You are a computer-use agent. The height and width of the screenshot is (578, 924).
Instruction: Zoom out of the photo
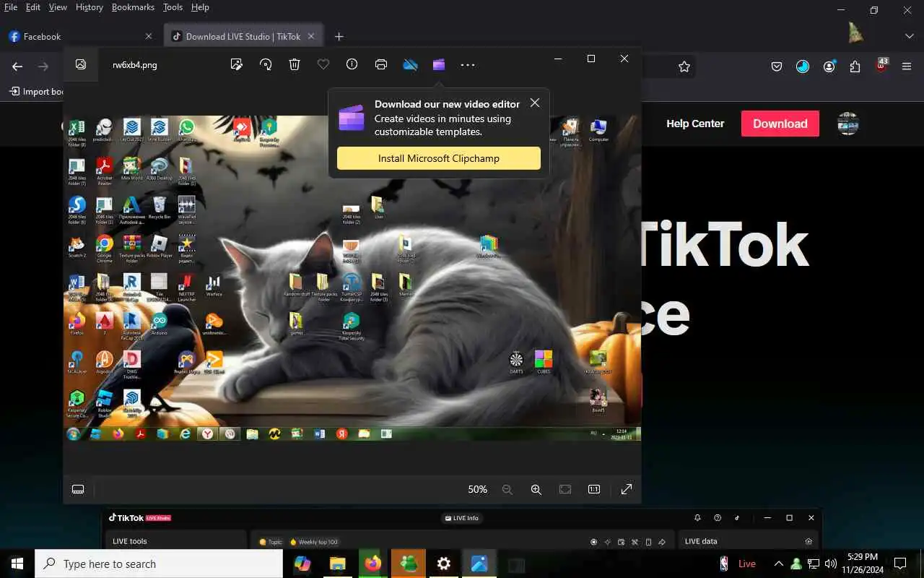point(507,489)
